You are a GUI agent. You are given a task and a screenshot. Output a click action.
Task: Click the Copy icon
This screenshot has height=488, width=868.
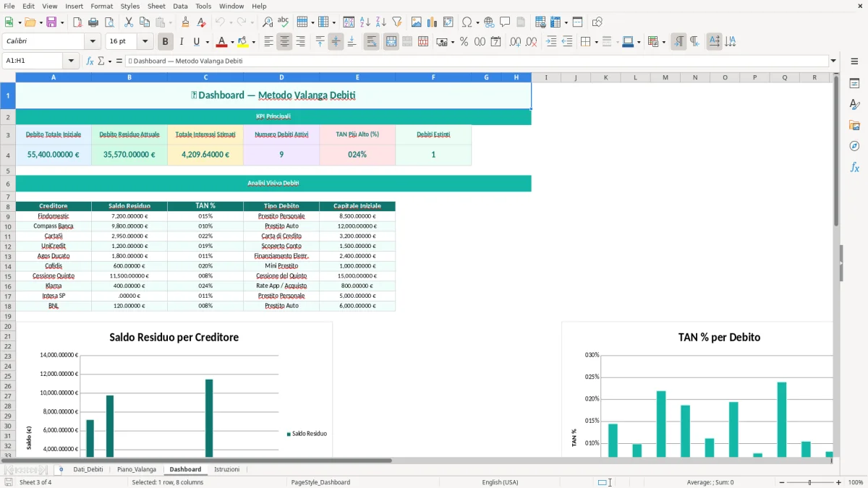click(144, 22)
